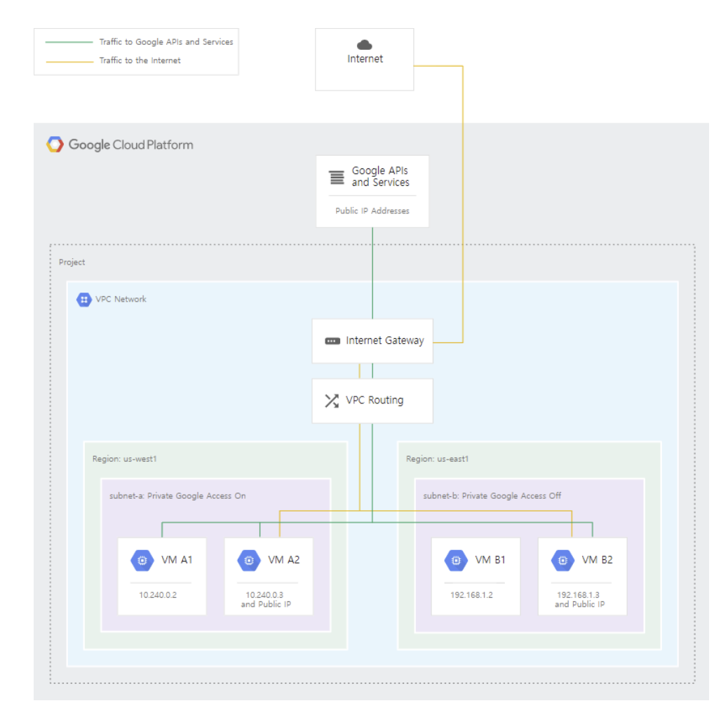This screenshot has width=728, height=715.
Task: Click the 'VM A1' name label
Action: [177, 560]
